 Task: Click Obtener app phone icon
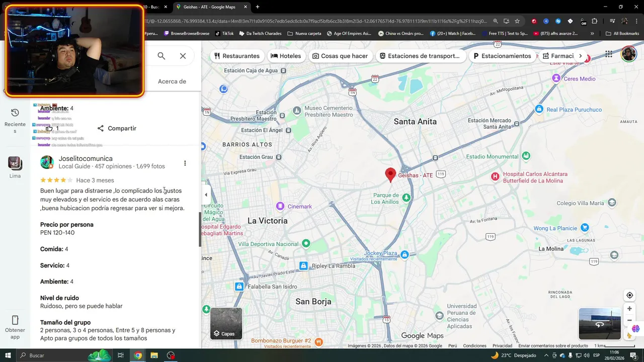pos(15,320)
